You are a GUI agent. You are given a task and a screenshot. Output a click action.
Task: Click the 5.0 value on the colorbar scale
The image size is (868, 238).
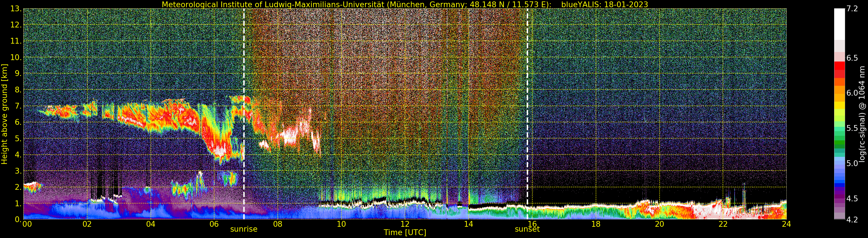point(852,163)
